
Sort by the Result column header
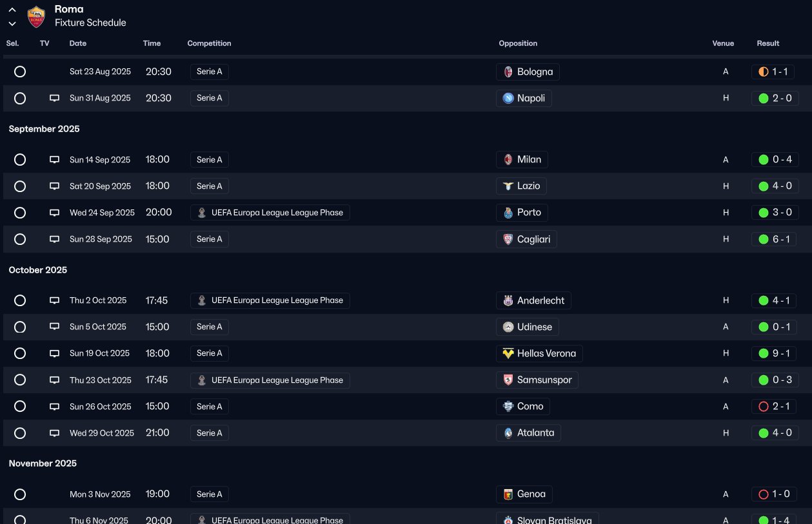(768, 43)
